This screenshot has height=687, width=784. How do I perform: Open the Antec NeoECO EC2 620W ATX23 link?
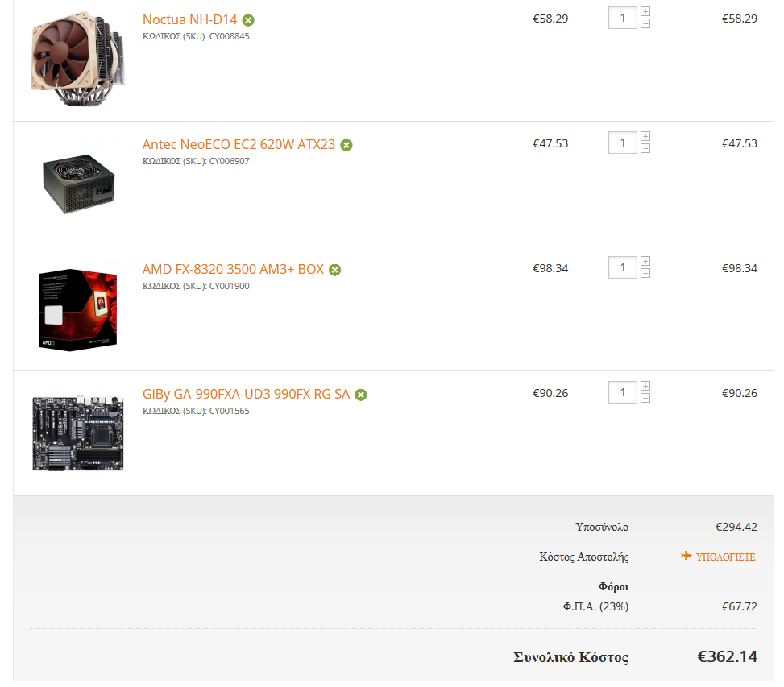(x=239, y=144)
